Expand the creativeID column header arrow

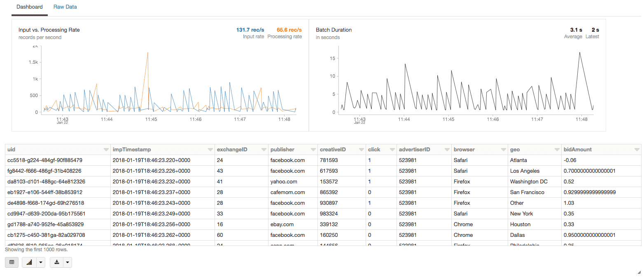tap(362, 150)
